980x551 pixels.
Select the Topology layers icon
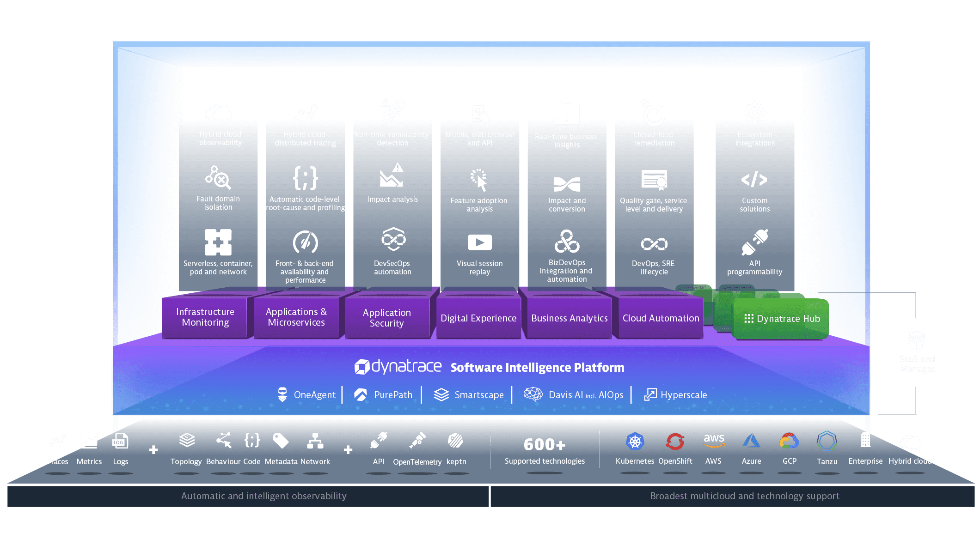tap(187, 441)
